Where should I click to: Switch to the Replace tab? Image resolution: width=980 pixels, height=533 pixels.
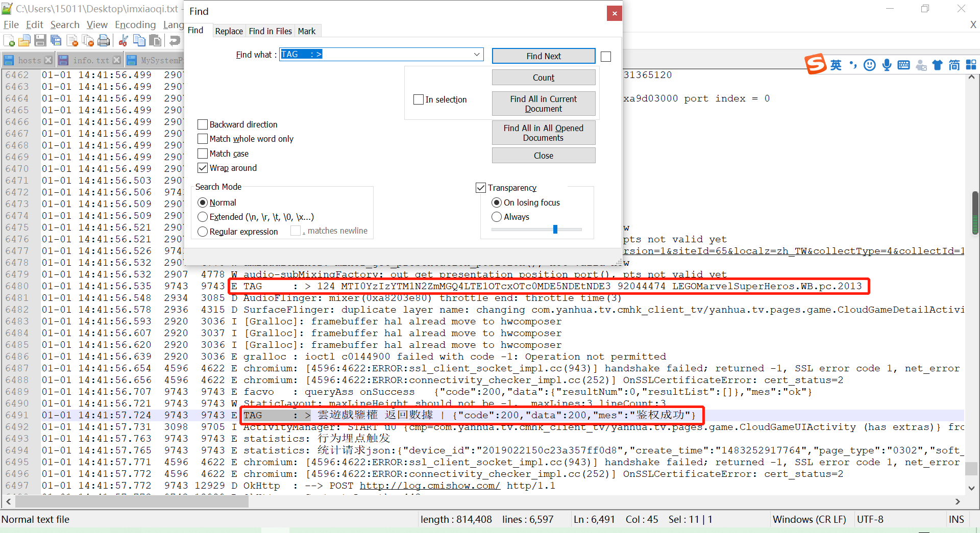pyautogui.click(x=229, y=31)
